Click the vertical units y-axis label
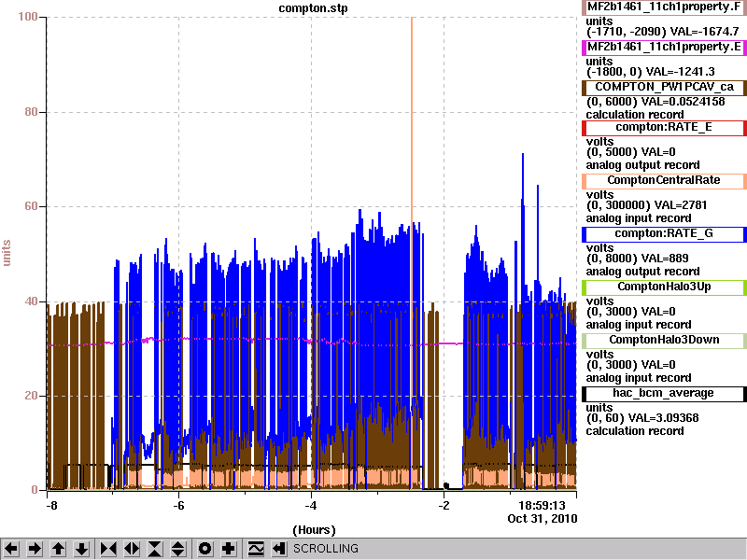 point(7,253)
